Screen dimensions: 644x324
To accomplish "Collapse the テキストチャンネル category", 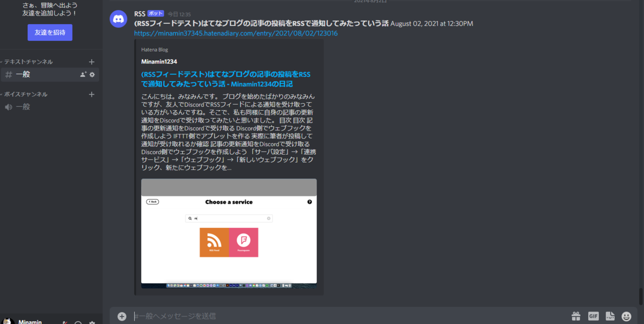I will click(27, 62).
